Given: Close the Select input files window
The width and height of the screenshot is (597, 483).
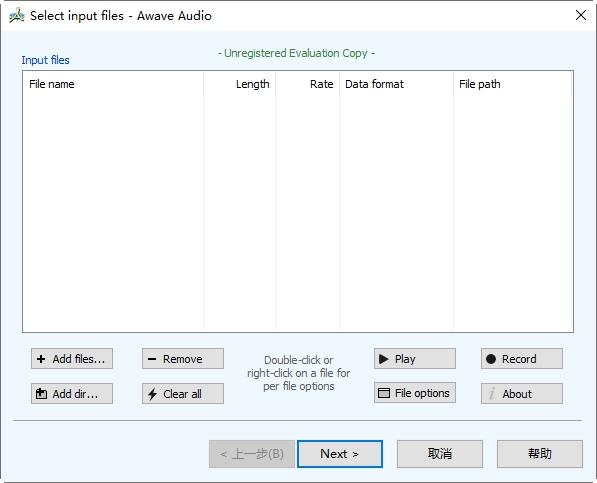Looking at the screenshot, I should tap(581, 15).
